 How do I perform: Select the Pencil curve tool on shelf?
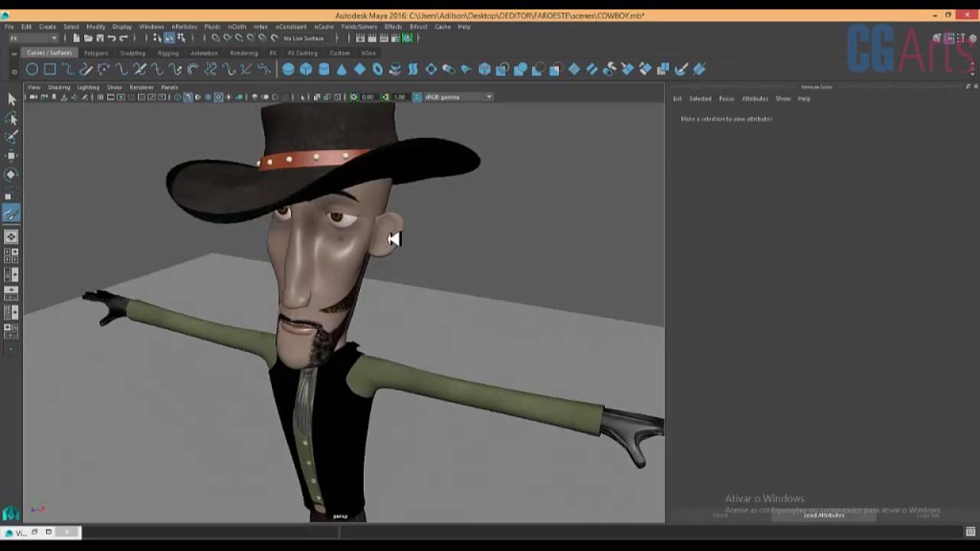point(86,69)
